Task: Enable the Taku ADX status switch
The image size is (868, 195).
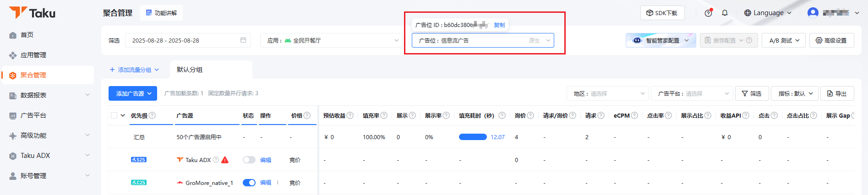Action: pos(249,160)
